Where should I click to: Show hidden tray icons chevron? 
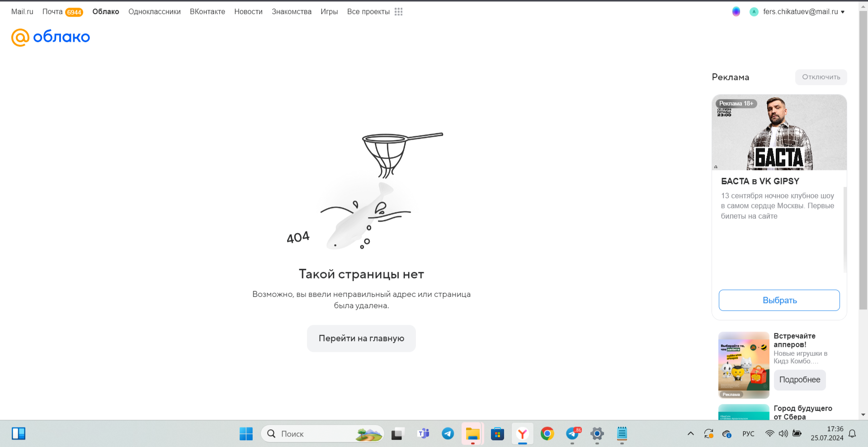point(690,434)
